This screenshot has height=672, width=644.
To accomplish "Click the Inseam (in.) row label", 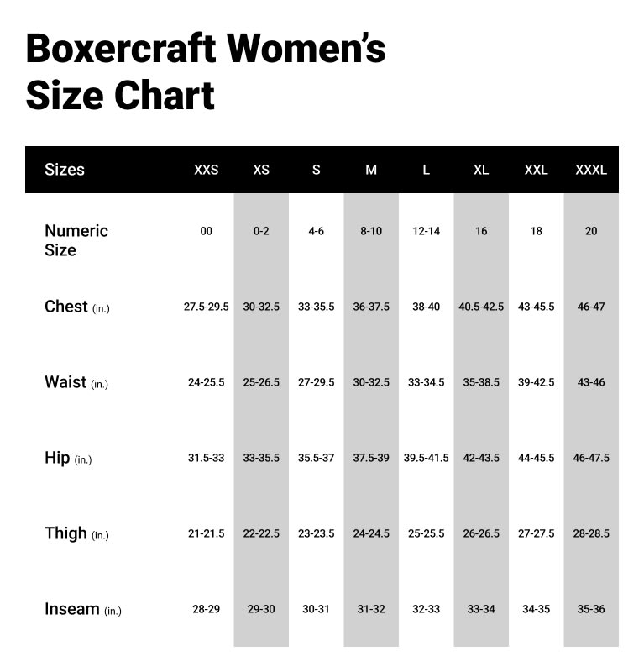I will pyautogui.click(x=82, y=609).
